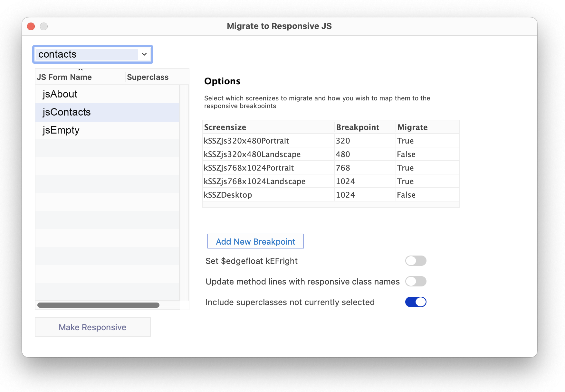Click the Make Responsive button

click(93, 327)
